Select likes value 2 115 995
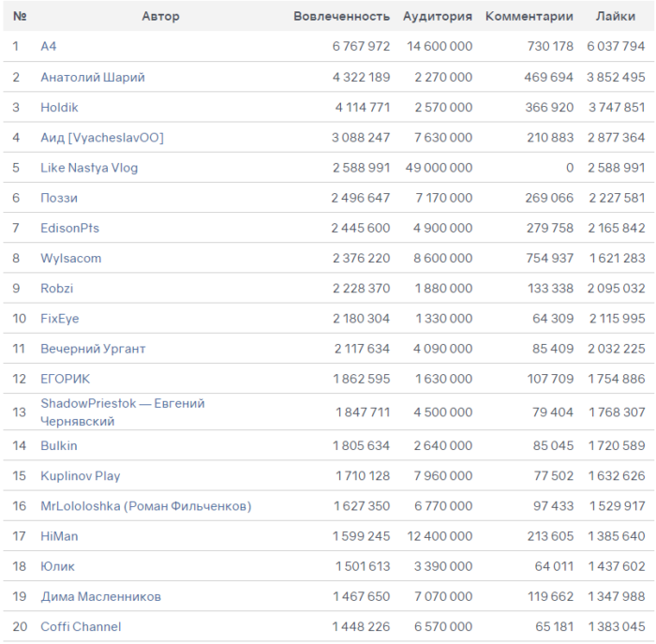 point(618,318)
